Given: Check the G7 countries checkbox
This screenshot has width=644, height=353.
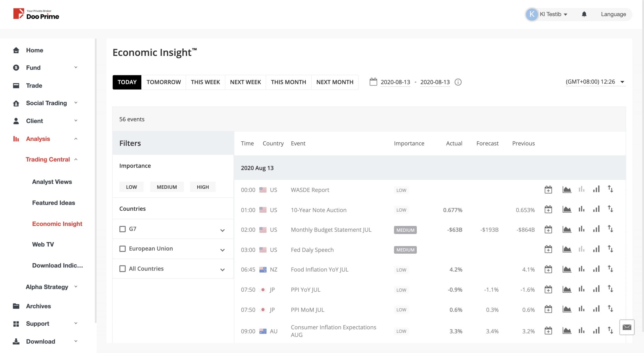Looking at the screenshot, I should click(123, 229).
